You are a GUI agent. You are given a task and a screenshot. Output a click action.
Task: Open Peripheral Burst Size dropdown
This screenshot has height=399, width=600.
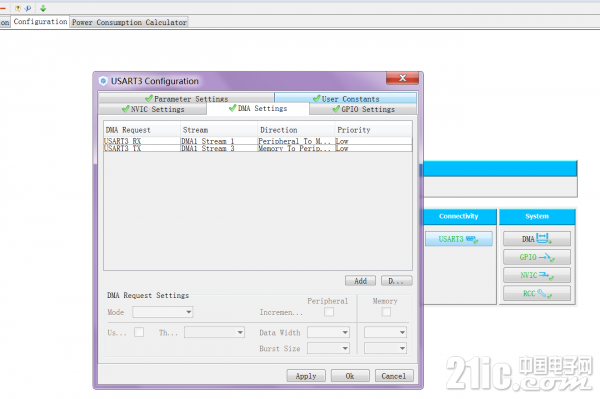tap(328, 348)
